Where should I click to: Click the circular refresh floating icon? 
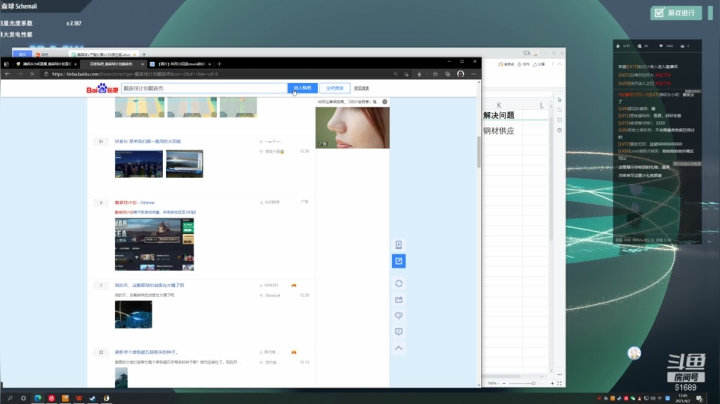point(399,283)
